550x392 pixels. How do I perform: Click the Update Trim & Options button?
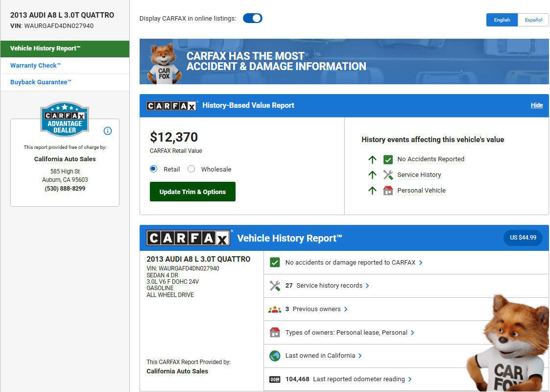(192, 192)
